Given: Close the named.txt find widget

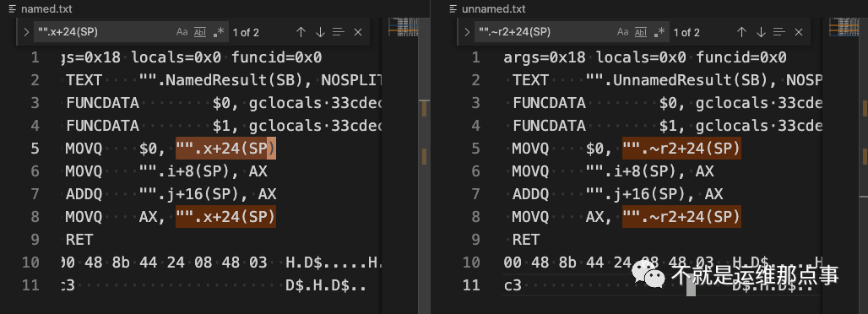Looking at the screenshot, I should click(x=358, y=32).
